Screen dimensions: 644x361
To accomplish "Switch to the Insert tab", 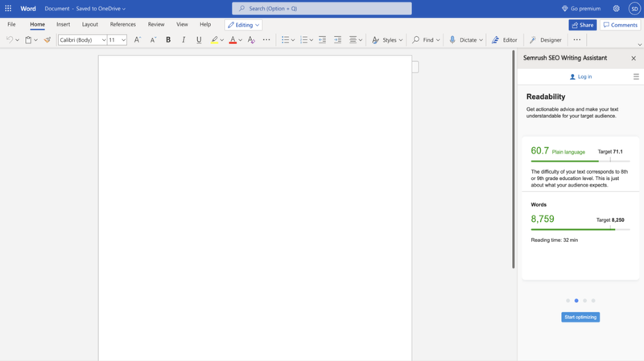I will click(x=64, y=24).
